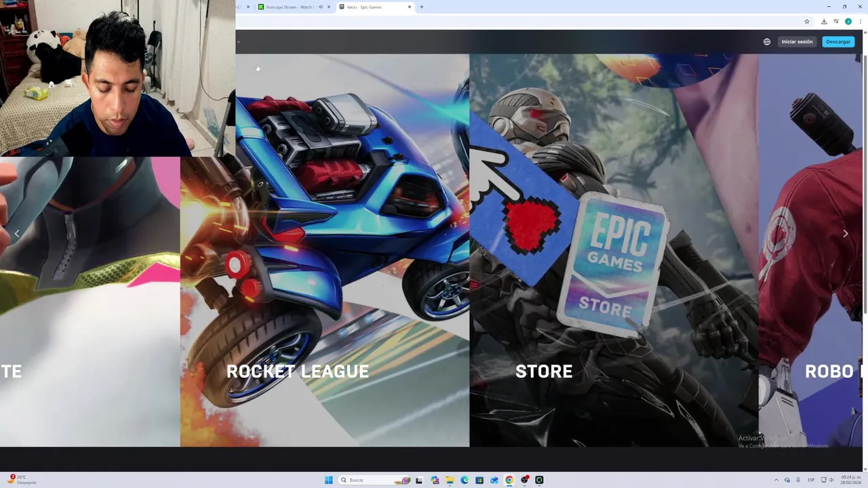Screen dimensions: 868x488
Task: Click the STORE title text
Action: 544,371
